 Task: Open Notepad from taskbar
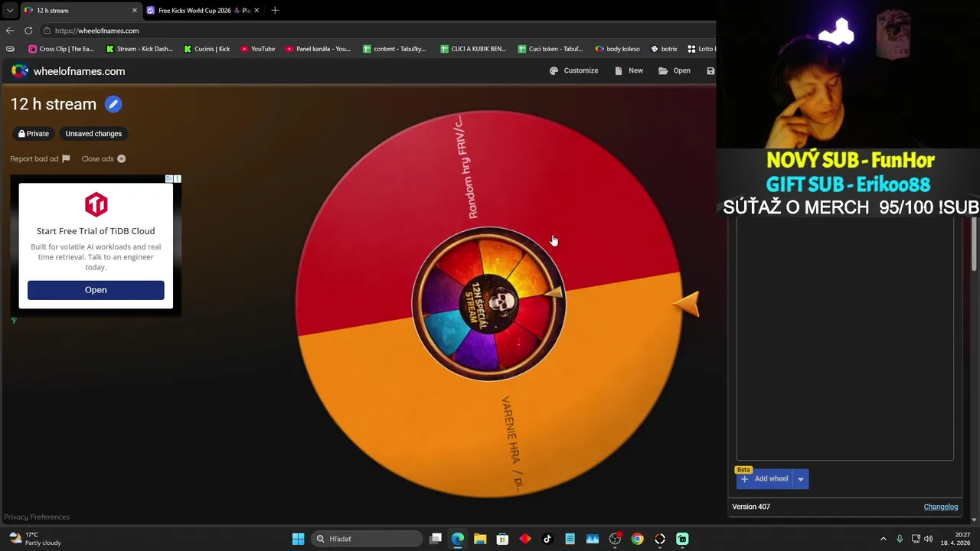point(570,539)
